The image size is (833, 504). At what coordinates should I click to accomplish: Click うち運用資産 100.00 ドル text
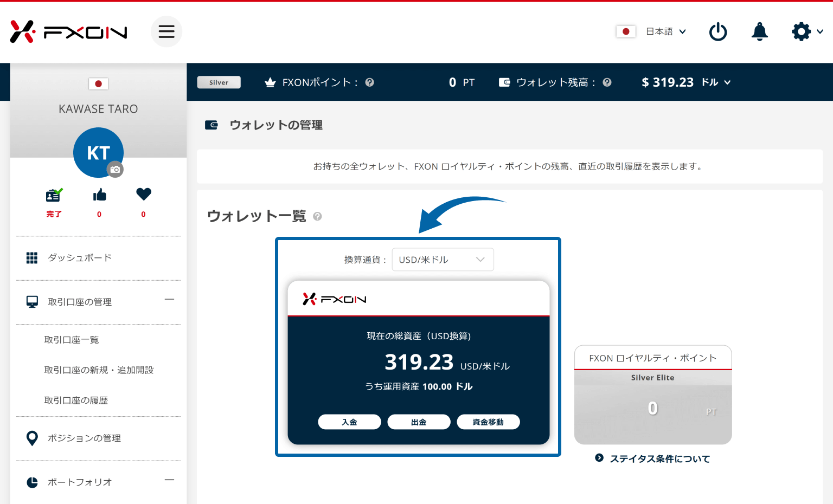pyautogui.click(x=419, y=386)
